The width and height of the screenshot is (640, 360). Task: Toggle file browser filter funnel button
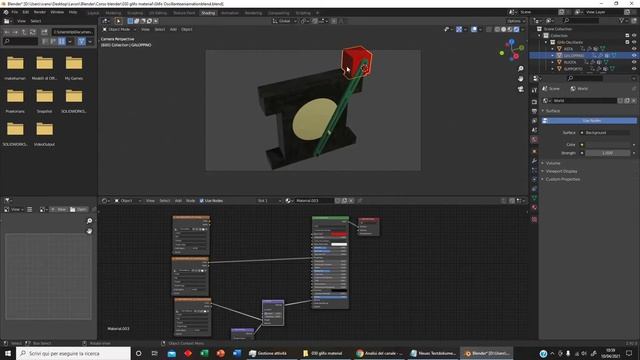(81, 41)
